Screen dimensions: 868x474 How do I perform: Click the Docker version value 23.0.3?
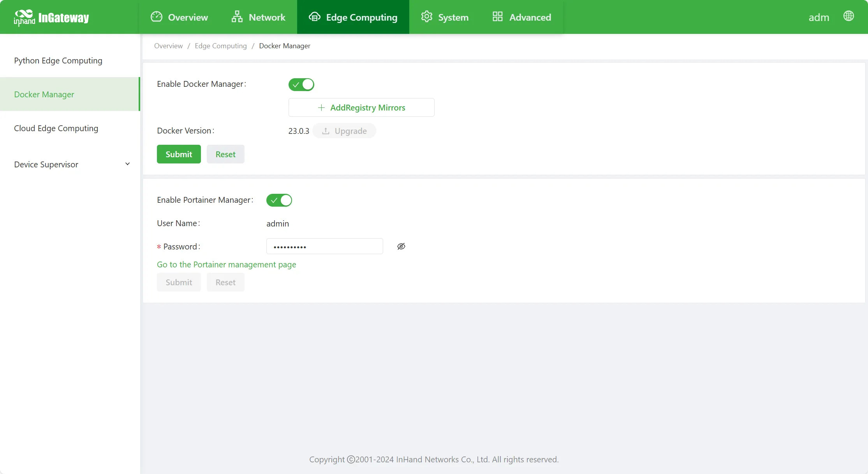pyautogui.click(x=299, y=131)
